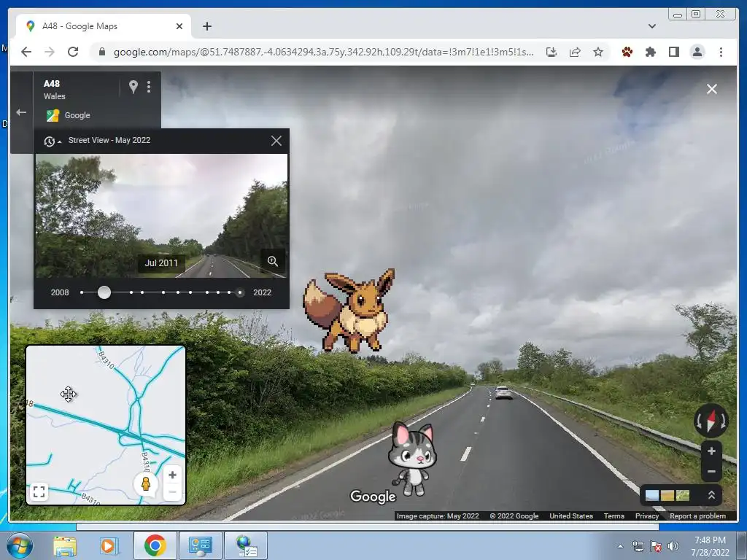The height and width of the screenshot is (560, 747).
Task: Click the Chrome taskbar button
Action: [155, 545]
